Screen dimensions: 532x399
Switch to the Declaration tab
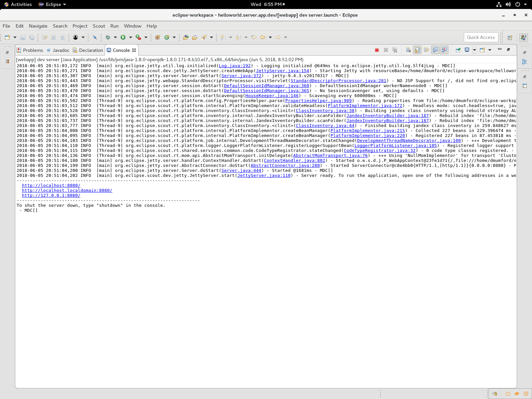(x=88, y=50)
